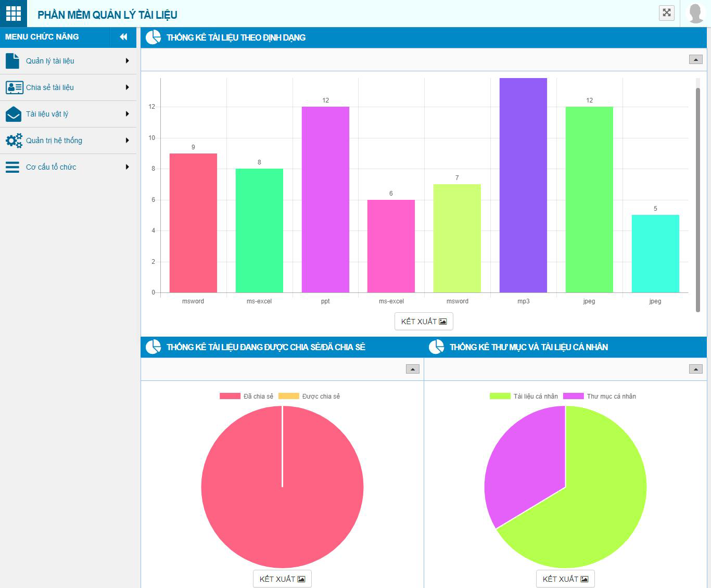Image resolution: width=711 pixels, height=588 pixels.
Task: Toggle the Tài liệu cá nhân legend item
Action: pos(524,397)
